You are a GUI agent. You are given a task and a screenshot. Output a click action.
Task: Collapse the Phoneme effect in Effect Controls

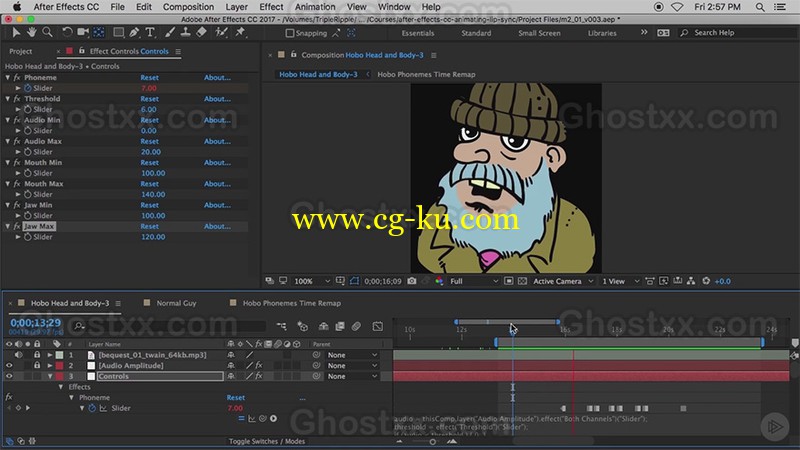[x=8, y=78]
